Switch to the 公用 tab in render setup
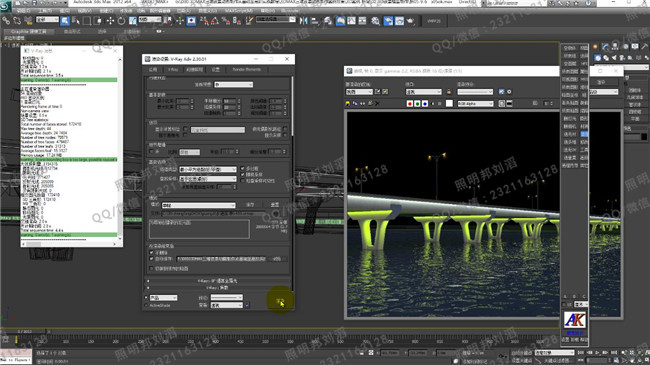 pos(153,69)
